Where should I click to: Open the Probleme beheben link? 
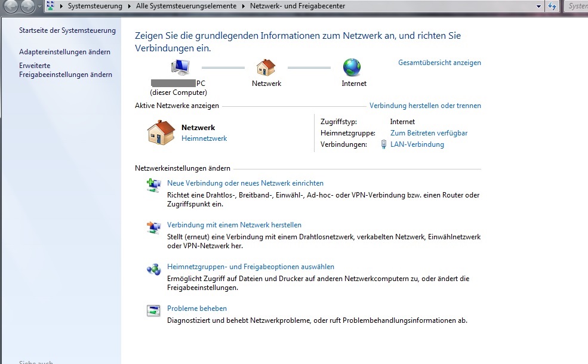click(x=197, y=309)
